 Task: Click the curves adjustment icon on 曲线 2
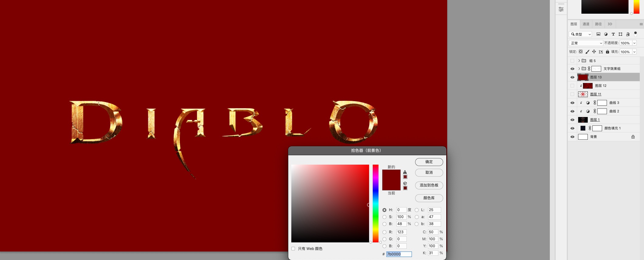point(588,111)
